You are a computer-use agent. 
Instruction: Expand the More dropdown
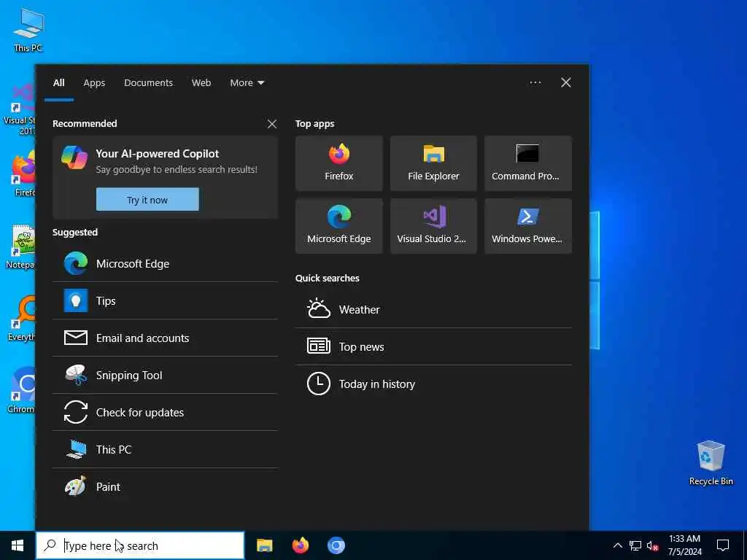tap(247, 83)
